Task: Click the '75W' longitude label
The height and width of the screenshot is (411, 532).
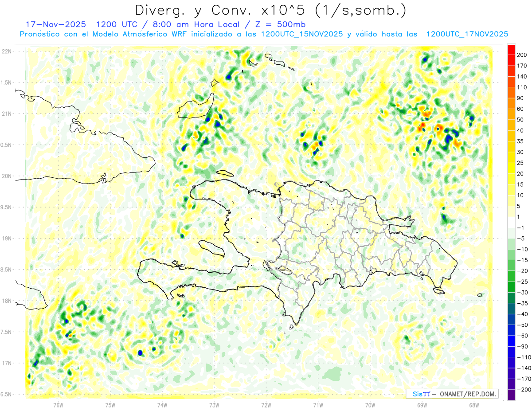Action: [110, 405]
